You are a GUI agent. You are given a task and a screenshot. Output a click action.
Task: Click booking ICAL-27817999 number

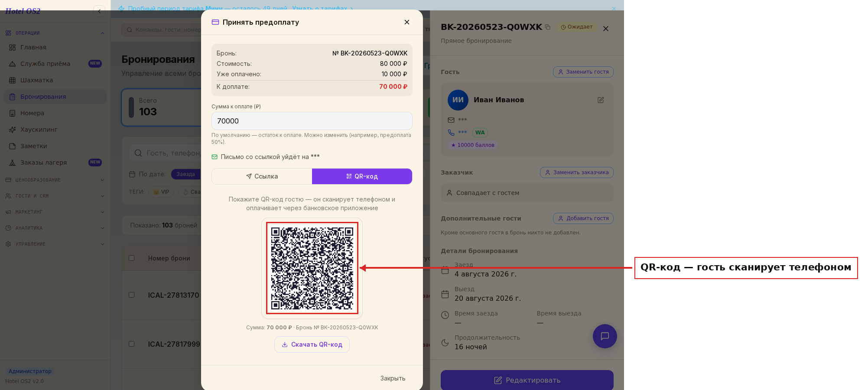[x=174, y=344]
